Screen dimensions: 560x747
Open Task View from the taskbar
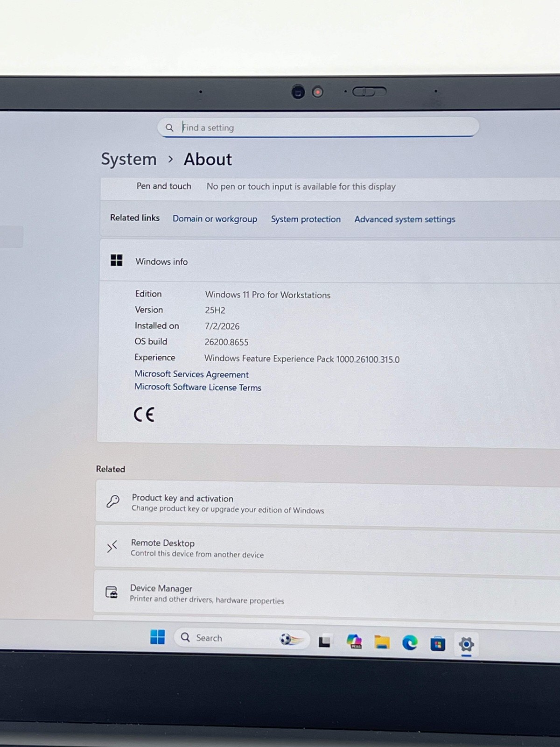click(324, 642)
